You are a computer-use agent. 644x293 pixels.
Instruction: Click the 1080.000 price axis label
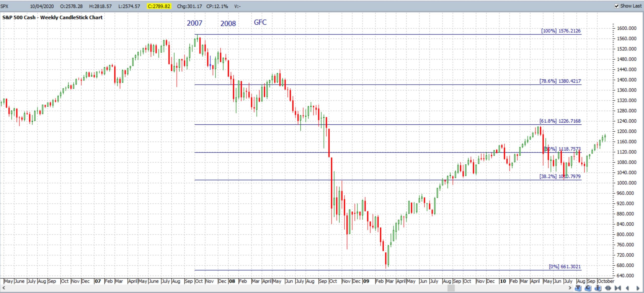pyautogui.click(x=627, y=162)
